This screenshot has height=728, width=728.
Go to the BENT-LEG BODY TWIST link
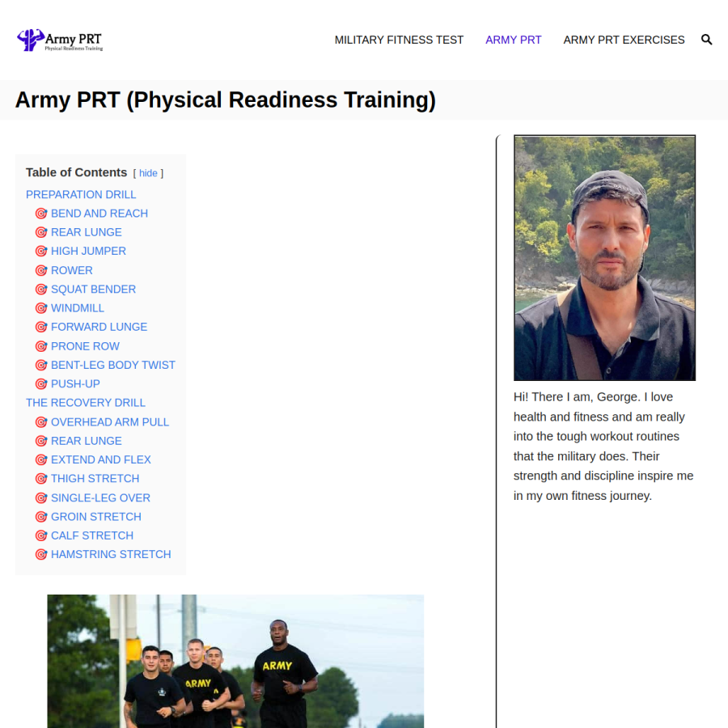coord(112,365)
